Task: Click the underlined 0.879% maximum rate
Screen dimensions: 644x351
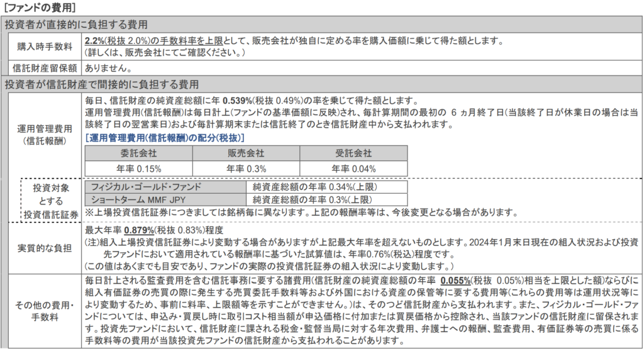Action: [138, 230]
